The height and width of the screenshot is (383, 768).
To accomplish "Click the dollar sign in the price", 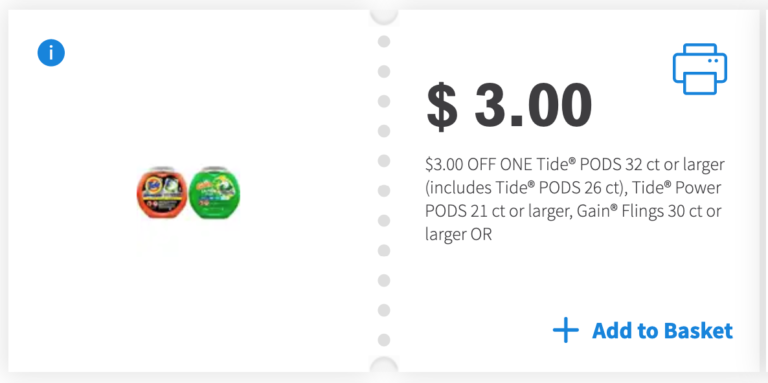I will (x=442, y=106).
